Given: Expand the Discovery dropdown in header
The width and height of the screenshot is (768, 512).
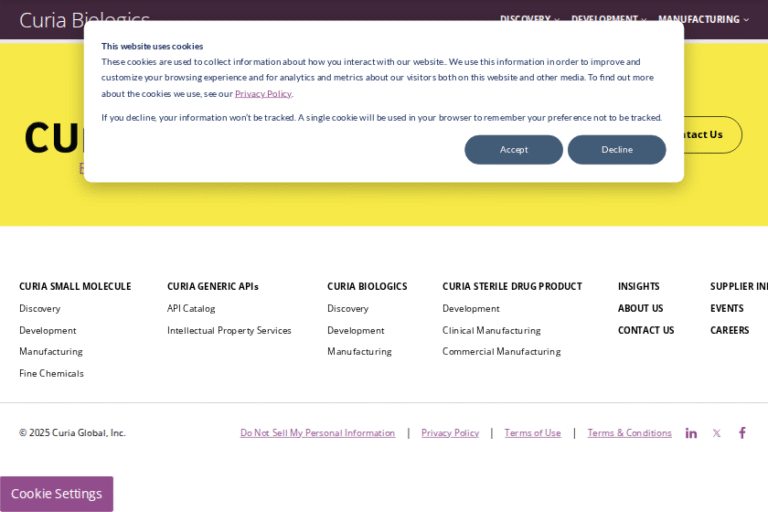Looking at the screenshot, I should tap(529, 19).
